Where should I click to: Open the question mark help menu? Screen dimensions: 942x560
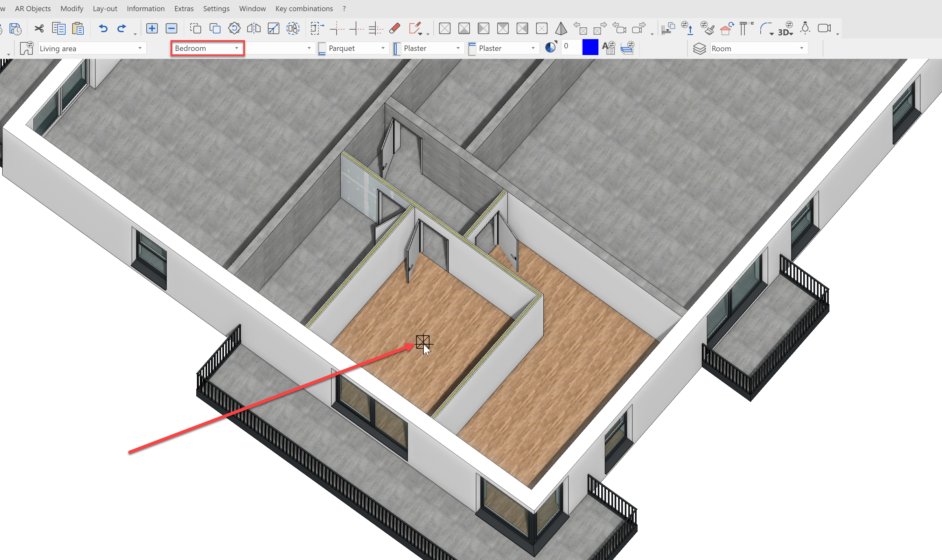point(344,9)
